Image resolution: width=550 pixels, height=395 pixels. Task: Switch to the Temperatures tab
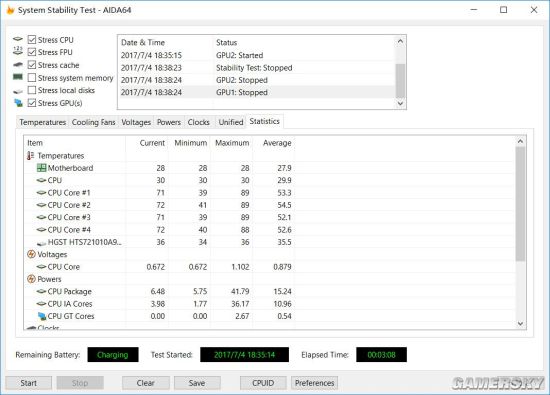point(42,122)
